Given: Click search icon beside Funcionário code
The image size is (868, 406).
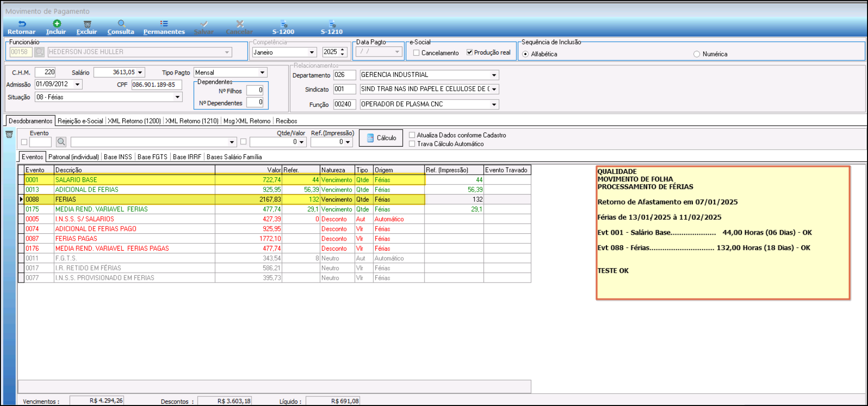Looking at the screenshot, I should 39,52.
